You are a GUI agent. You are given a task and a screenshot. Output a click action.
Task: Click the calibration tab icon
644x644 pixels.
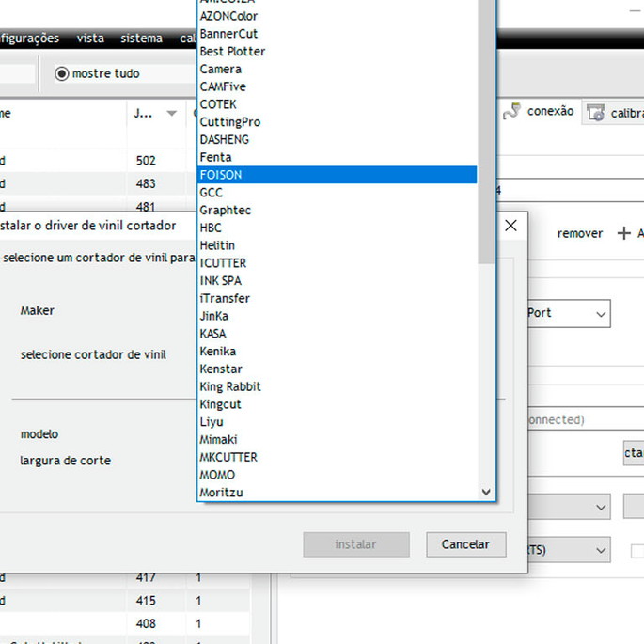[595, 113]
